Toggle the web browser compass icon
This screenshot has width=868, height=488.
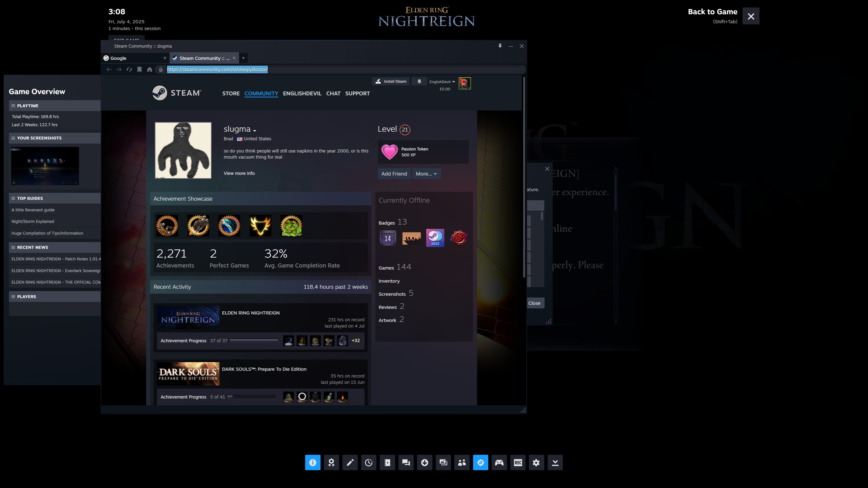481,462
